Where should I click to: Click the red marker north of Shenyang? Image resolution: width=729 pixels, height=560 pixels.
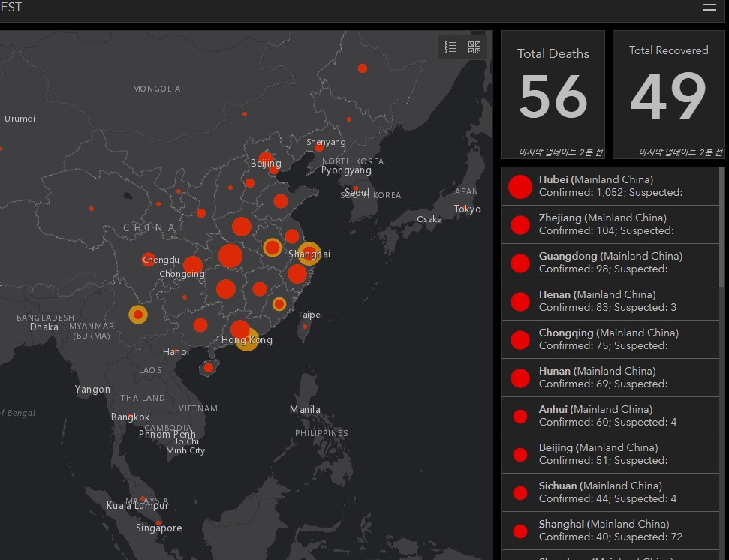pos(363,68)
